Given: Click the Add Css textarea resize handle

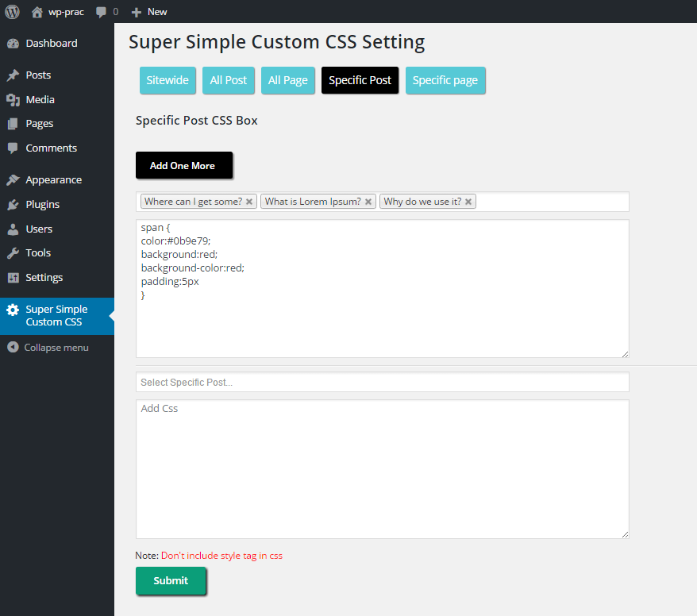Looking at the screenshot, I should coord(625,535).
